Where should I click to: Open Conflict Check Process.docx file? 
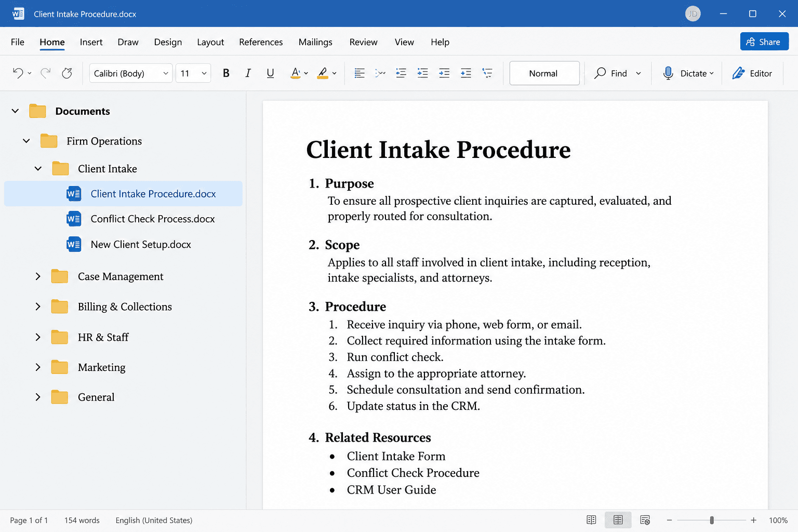(153, 219)
